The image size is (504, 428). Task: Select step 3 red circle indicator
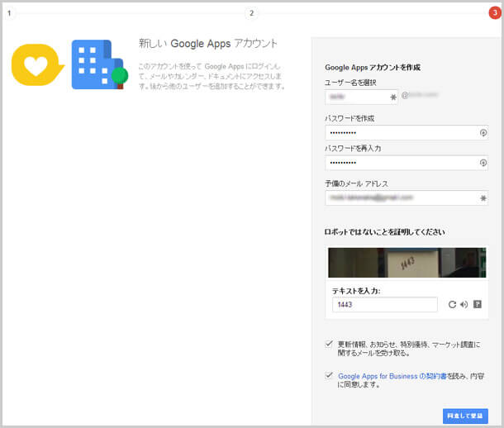point(495,13)
